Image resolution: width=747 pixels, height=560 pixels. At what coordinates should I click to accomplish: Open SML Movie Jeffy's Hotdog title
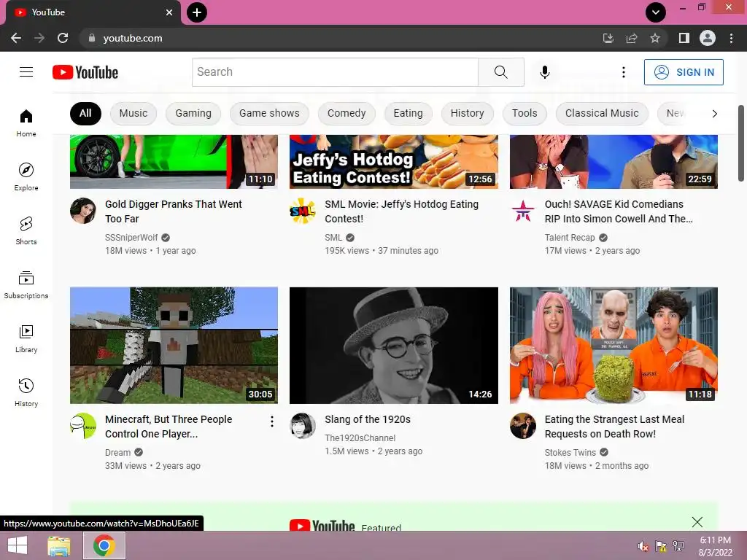pyautogui.click(x=402, y=211)
